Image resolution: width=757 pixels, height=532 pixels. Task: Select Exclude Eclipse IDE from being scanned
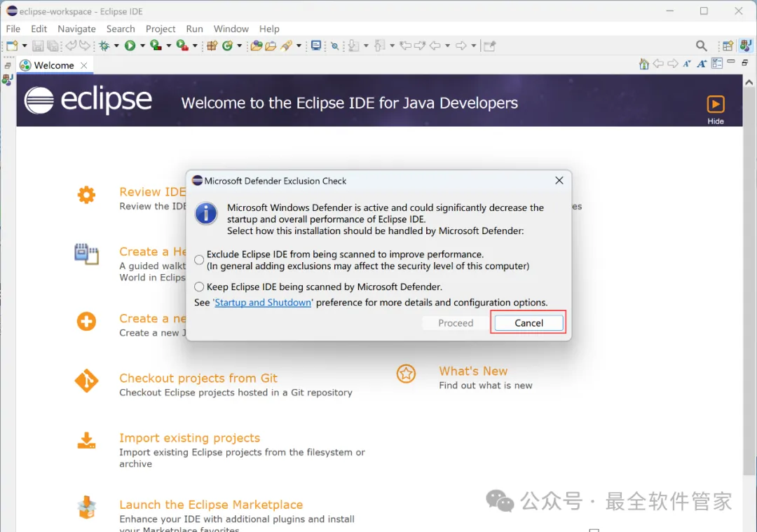(x=199, y=260)
